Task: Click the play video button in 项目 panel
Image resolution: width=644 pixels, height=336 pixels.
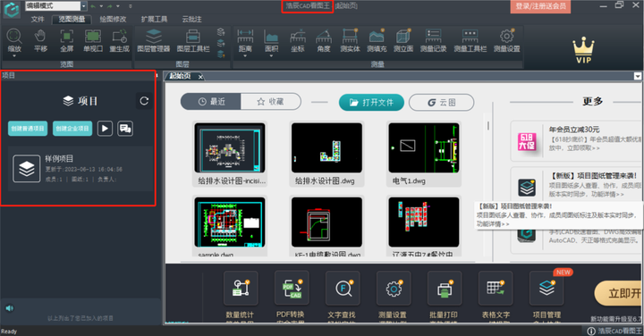Action: [x=105, y=129]
